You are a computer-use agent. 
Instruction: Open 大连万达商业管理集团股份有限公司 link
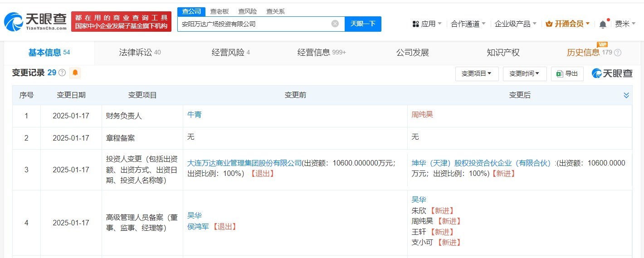(x=244, y=163)
